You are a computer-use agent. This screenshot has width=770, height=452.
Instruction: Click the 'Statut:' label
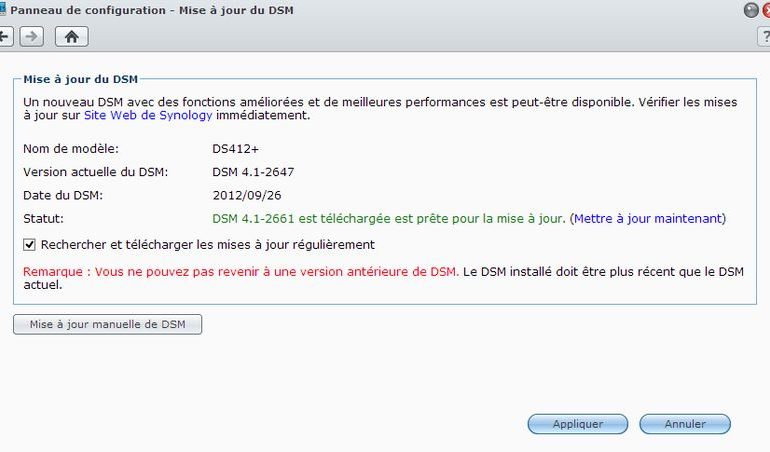click(43, 219)
